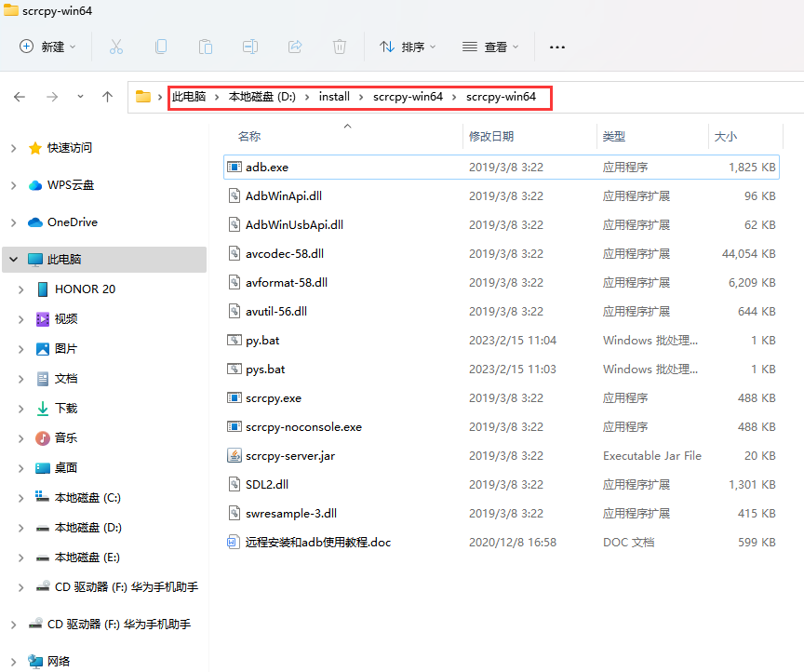
Task: Click install in the address breadcrumb
Action: click(x=334, y=97)
